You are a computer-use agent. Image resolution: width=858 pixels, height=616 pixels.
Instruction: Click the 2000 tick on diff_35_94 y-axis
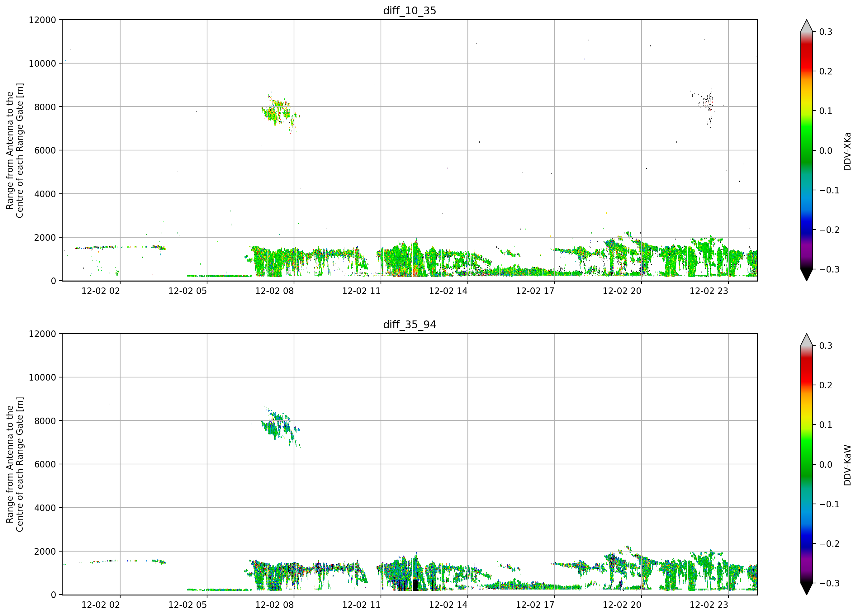(x=45, y=551)
